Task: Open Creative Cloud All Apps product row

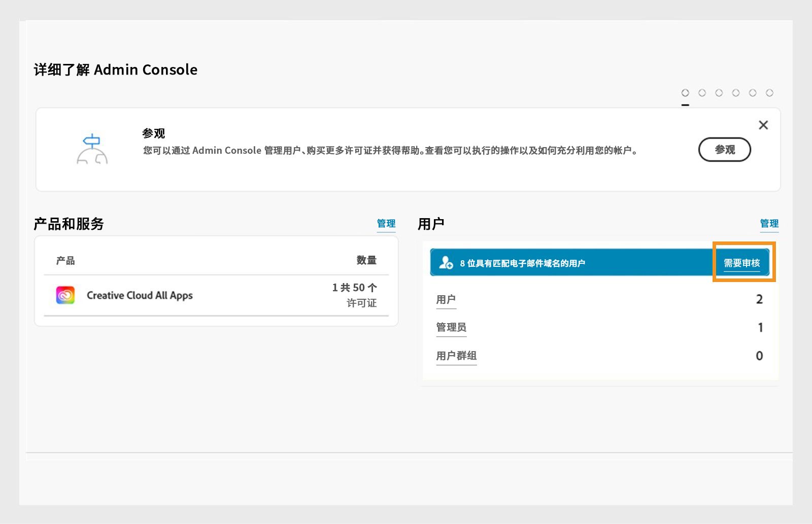Action: [x=216, y=295]
